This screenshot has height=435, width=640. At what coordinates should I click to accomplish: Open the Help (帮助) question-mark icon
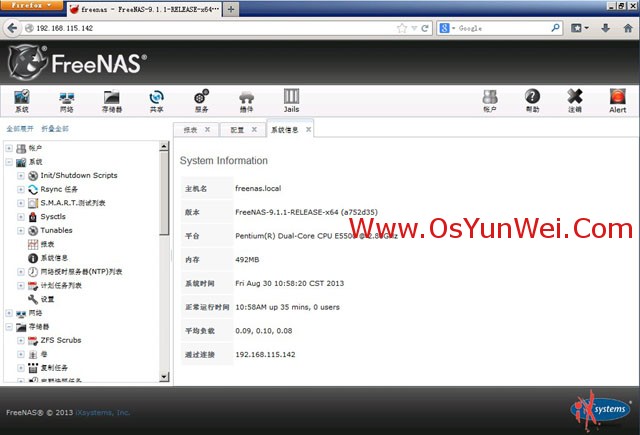click(532, 101)
